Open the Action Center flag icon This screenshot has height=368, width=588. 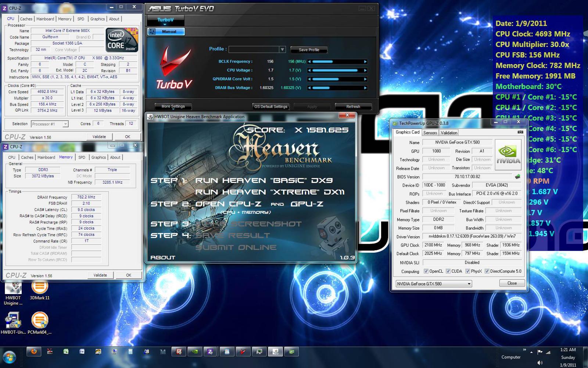pos(539,352)
